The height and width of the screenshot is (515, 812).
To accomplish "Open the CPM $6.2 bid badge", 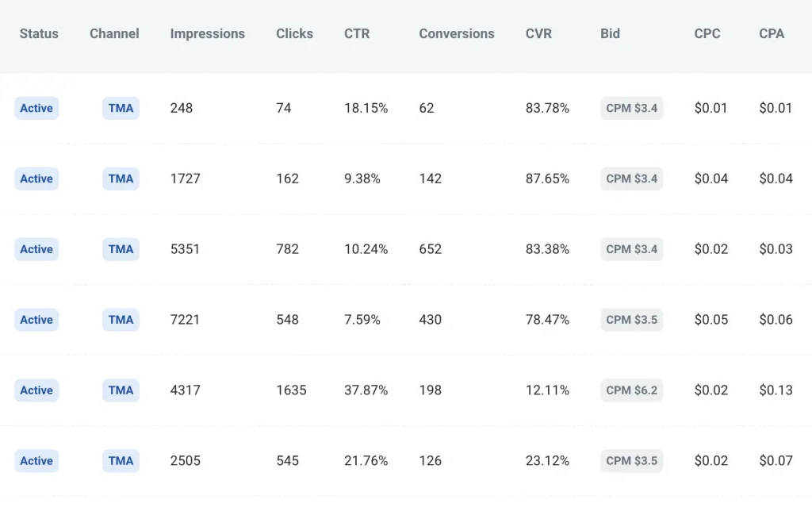I will click(631, 390).
